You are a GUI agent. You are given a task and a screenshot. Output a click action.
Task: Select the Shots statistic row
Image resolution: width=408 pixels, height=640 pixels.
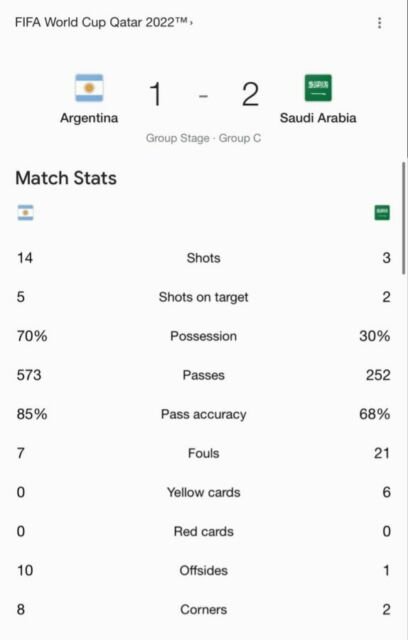click(204, 258)
